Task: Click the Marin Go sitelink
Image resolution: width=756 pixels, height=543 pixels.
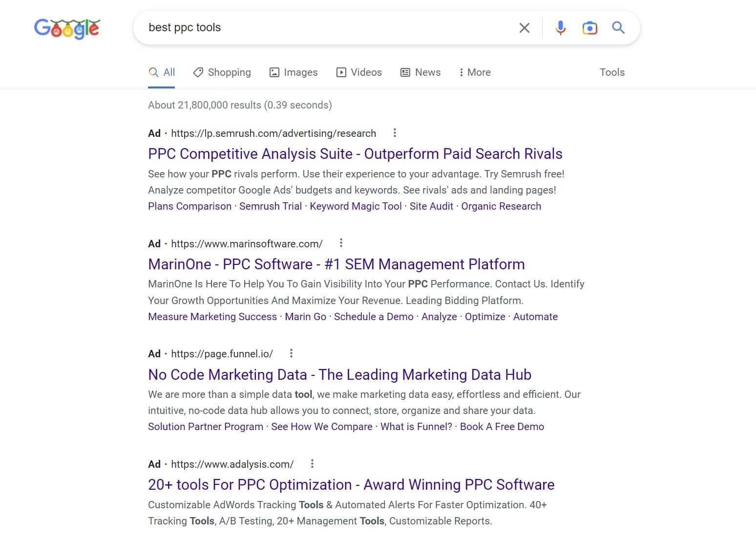Action: pyautogui.click(x=305, y=317)
